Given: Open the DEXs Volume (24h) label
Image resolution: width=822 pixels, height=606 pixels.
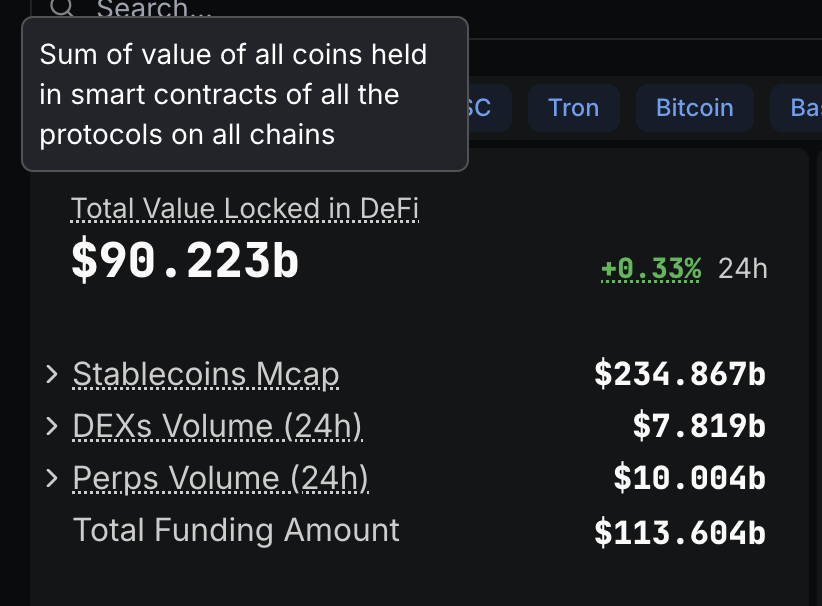Looking at the screenshot, I should 217,426.
